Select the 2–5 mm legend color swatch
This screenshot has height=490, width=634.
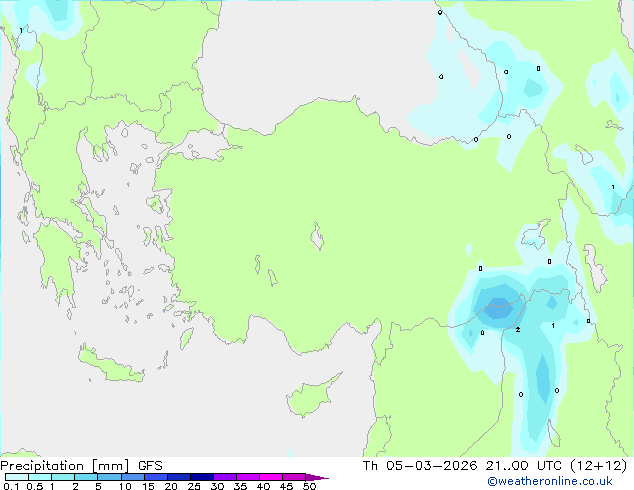86,477
